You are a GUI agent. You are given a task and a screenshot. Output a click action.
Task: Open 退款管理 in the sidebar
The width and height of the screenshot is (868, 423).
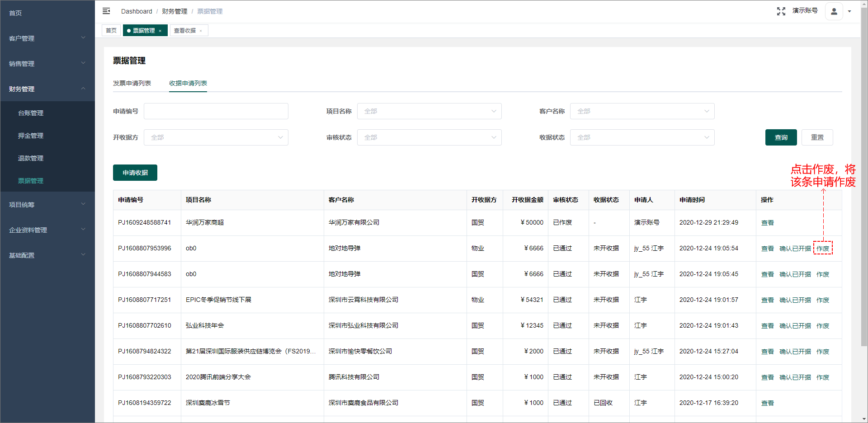click(47, 158)
